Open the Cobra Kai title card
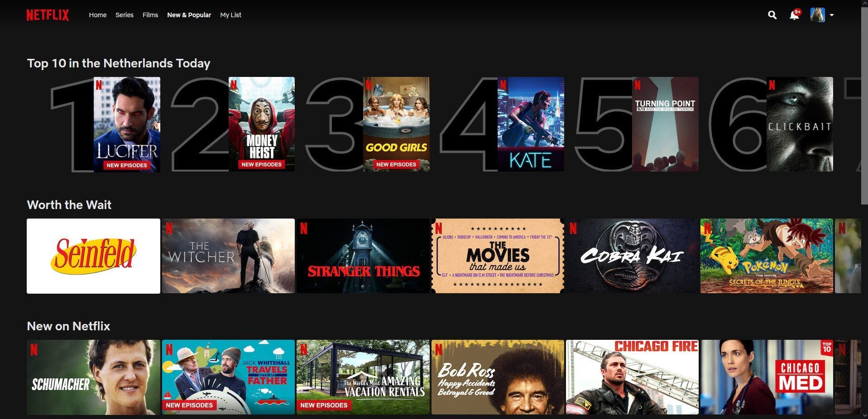Image resolution: width=868 pixels, height=419 pixels. point(632,256)
